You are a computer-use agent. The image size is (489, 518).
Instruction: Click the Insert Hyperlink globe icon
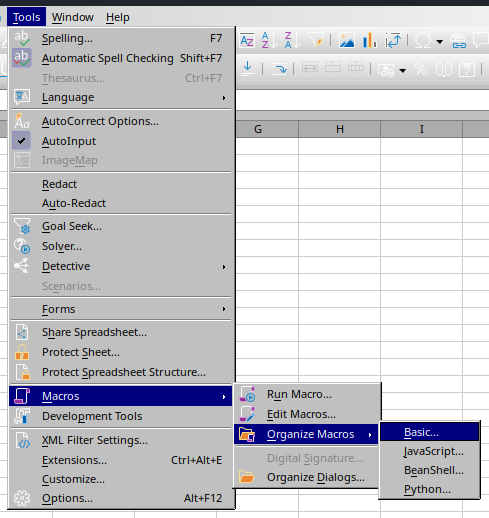458,41
